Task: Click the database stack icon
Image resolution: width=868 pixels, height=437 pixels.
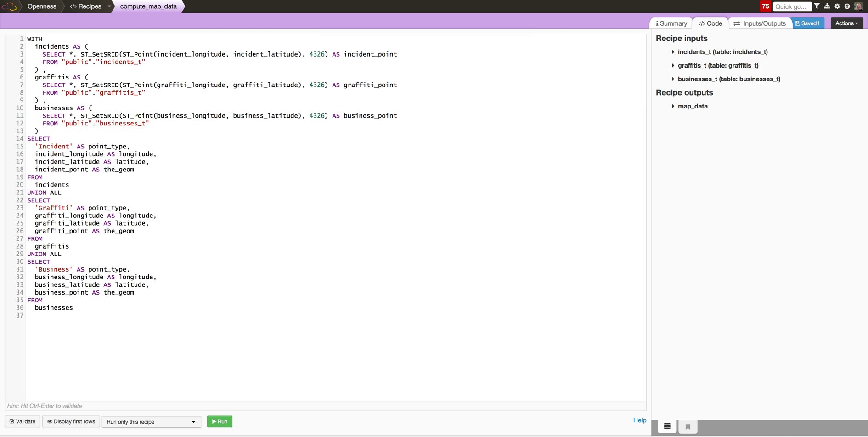Action: tap(667, 426)
